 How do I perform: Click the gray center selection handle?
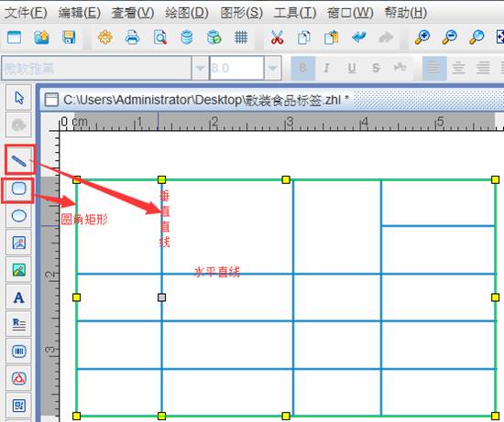(x=161, y=298)
